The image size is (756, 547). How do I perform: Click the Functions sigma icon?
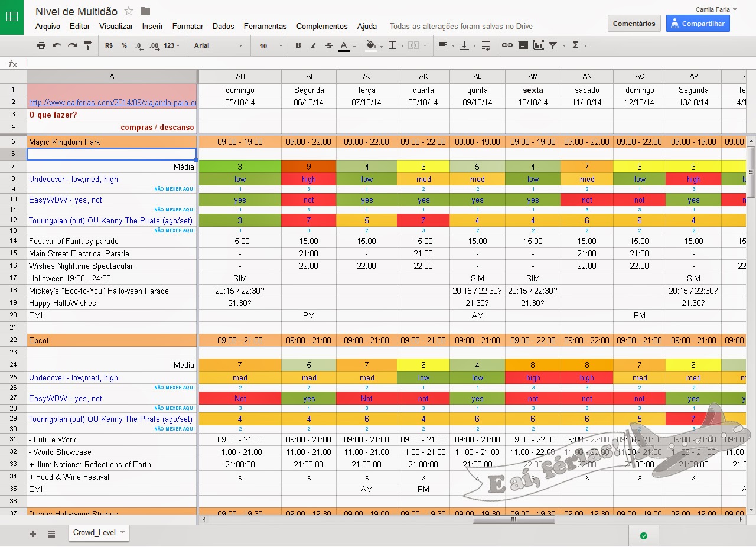click(575, 45)
